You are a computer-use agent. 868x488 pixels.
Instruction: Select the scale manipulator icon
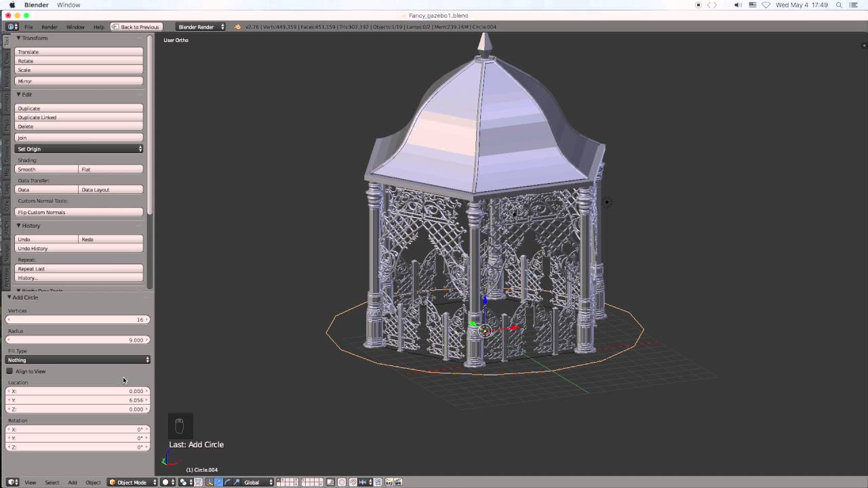click(236, 482)
